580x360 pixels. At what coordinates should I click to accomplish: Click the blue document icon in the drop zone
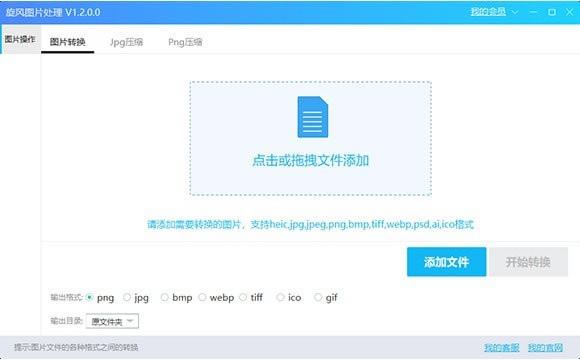pyautogui.click(x=313, y=117)
